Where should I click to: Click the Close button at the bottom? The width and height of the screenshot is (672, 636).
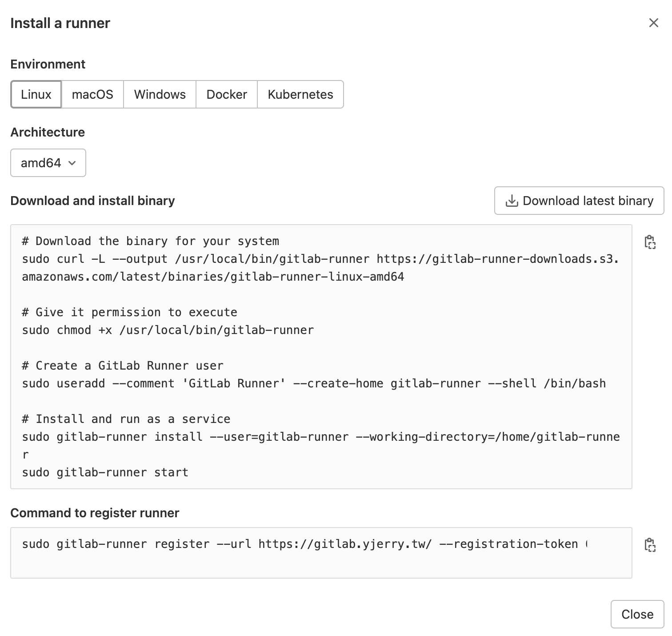tap(637, 614)
